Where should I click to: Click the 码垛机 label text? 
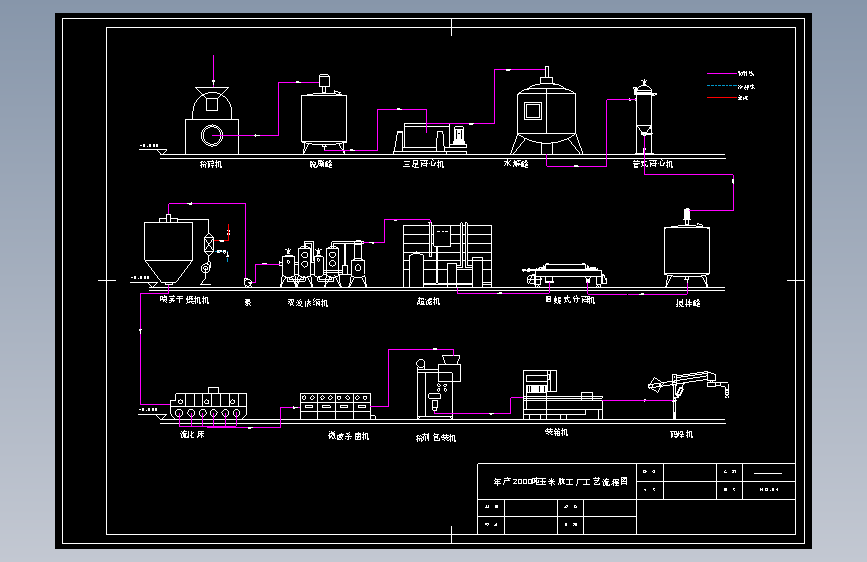point(681,434)
